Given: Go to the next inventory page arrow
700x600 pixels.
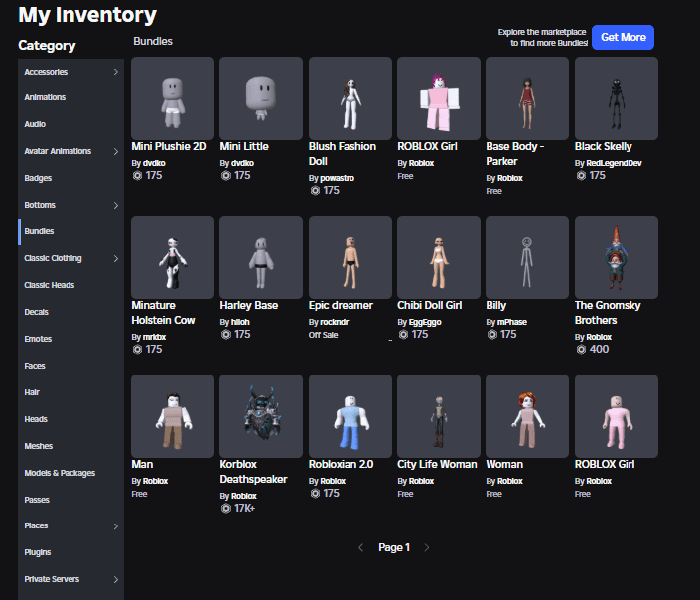Looking at the screenshot, I should (x=427, y=547).
